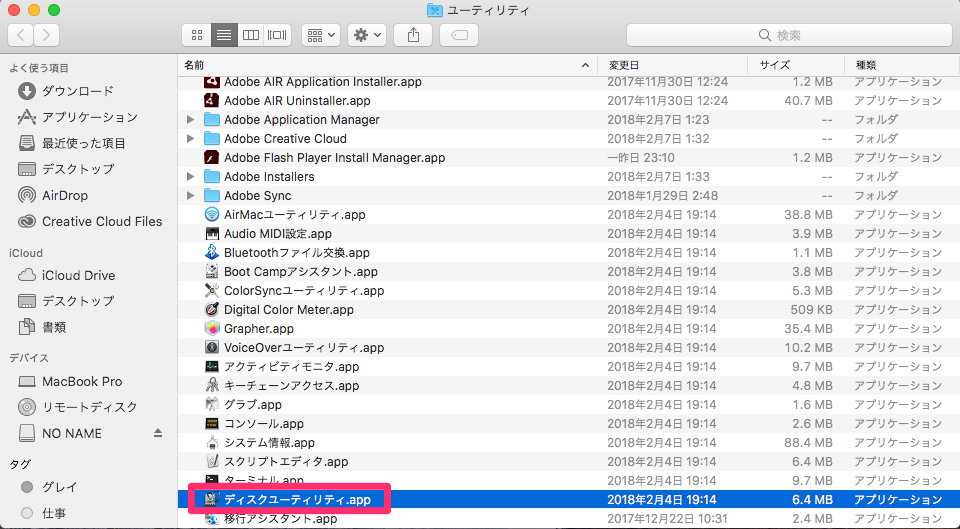Select Adobe AIR Uninstaller.app icon
960x529 pixels.
click(212, 100)
